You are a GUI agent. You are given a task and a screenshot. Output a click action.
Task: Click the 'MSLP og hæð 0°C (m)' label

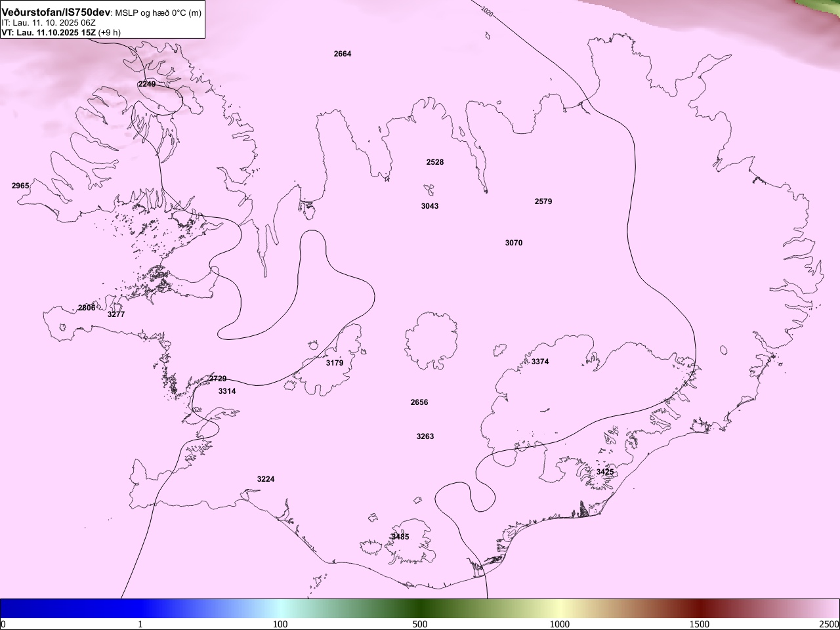coord(158,13)
